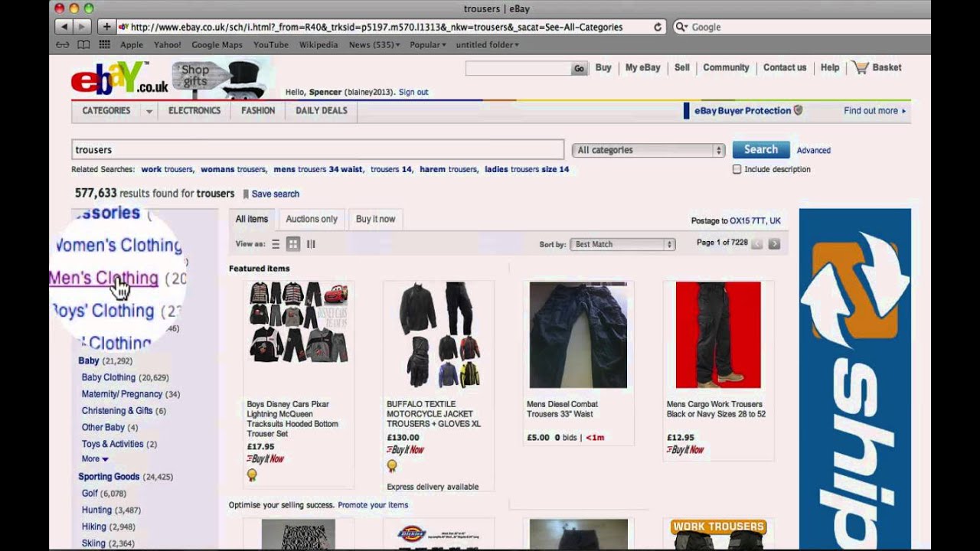The image size is (980, 551).
Task: Click the Go button in header
Action: pos(579,69)
